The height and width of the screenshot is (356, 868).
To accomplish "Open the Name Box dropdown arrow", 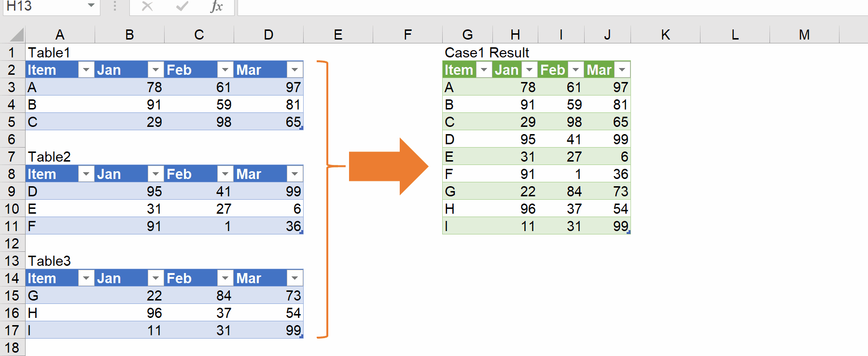I will click(x=91, y=6).
